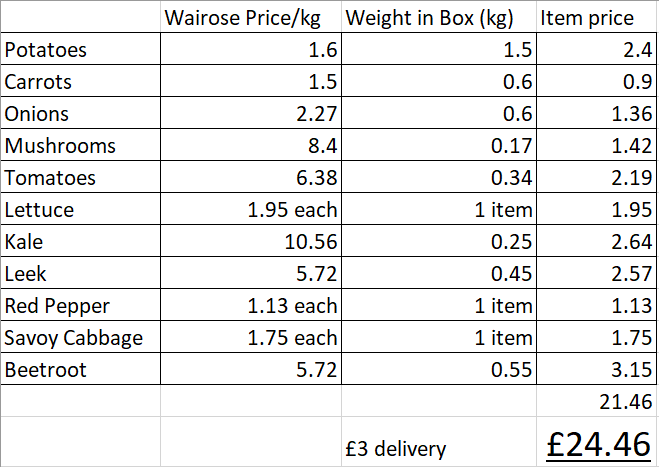This screenshot has height=467, width=659.
Task: Click the Item price column header
Action: click(598, 18)
